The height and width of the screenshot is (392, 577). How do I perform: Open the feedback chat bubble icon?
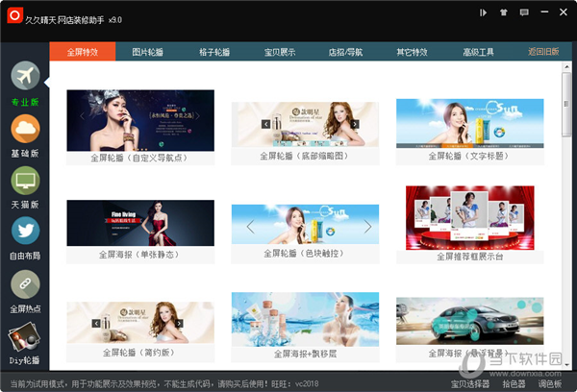coord(524,12)
